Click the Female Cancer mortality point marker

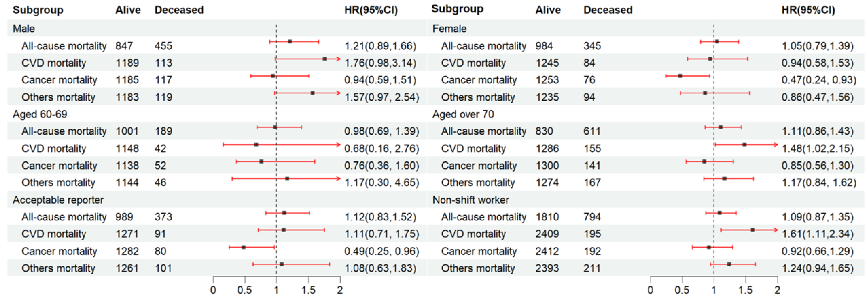[680, 76]
